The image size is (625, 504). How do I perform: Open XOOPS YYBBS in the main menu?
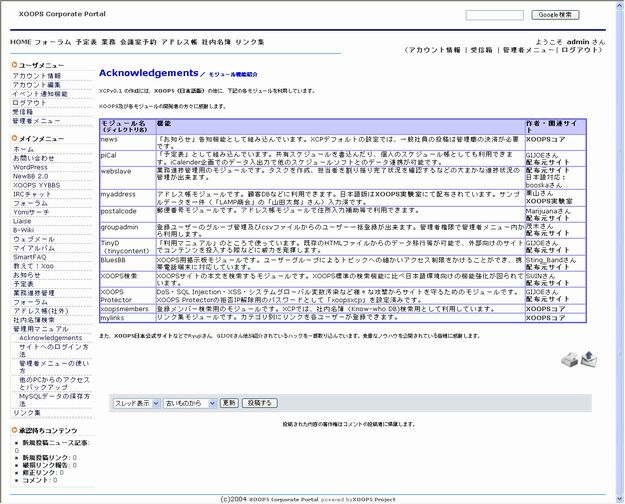pos(37,185)
